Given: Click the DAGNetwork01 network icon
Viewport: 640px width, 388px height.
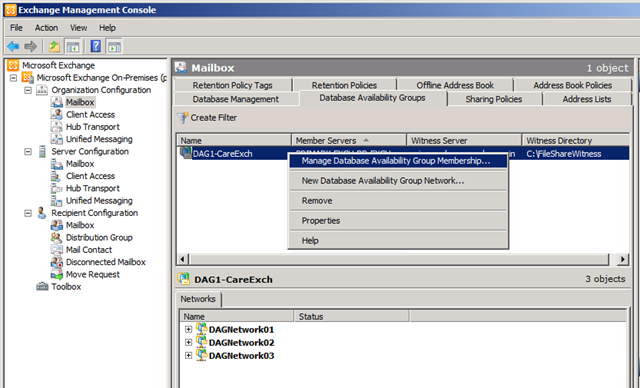Looking at the screenshot, I should pos(201,329).
